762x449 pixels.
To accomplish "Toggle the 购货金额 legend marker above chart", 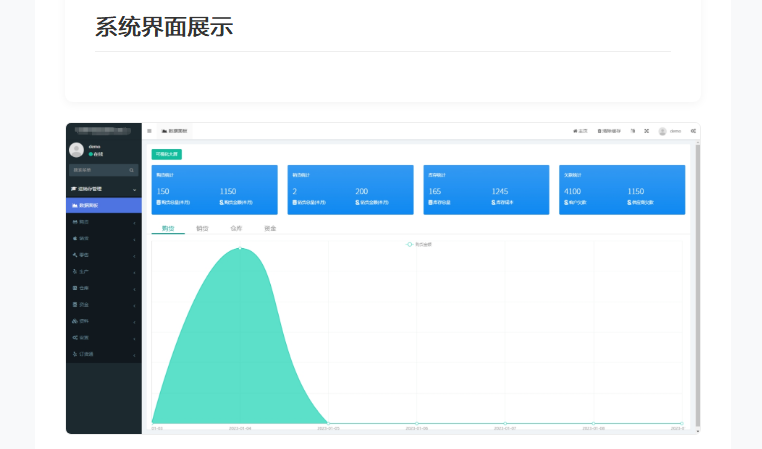I will pyautogui.click(x=409, y=244).
